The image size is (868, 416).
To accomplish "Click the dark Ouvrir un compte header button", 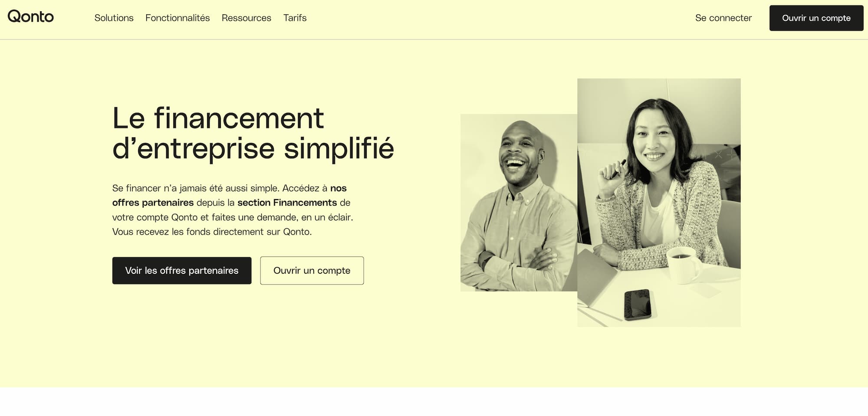I will click(816, 18).
